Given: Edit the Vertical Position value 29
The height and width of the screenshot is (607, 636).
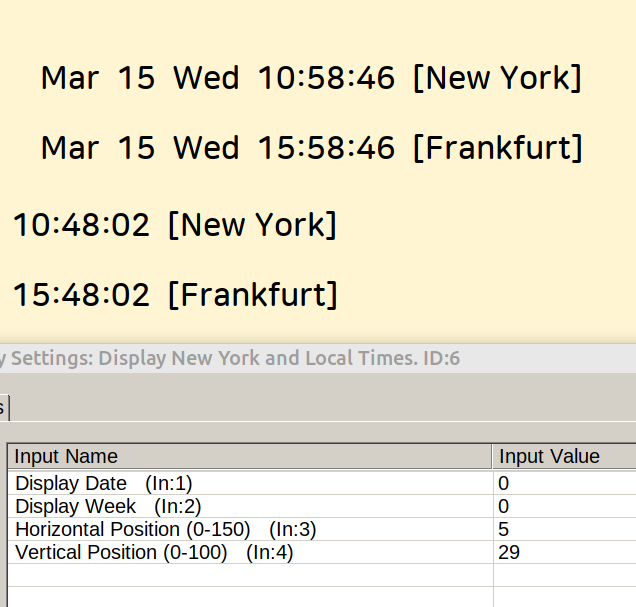Looking at the screenshot, I should pos(509,552).
